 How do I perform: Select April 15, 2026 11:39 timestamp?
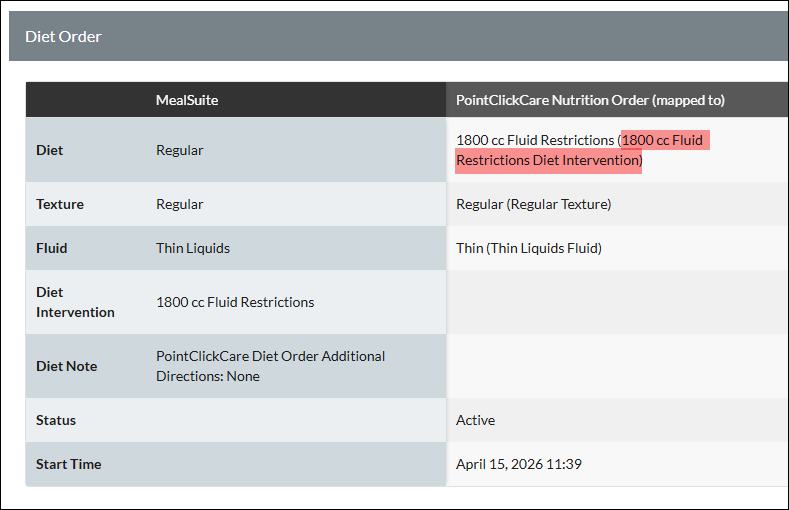pos(519,464)
